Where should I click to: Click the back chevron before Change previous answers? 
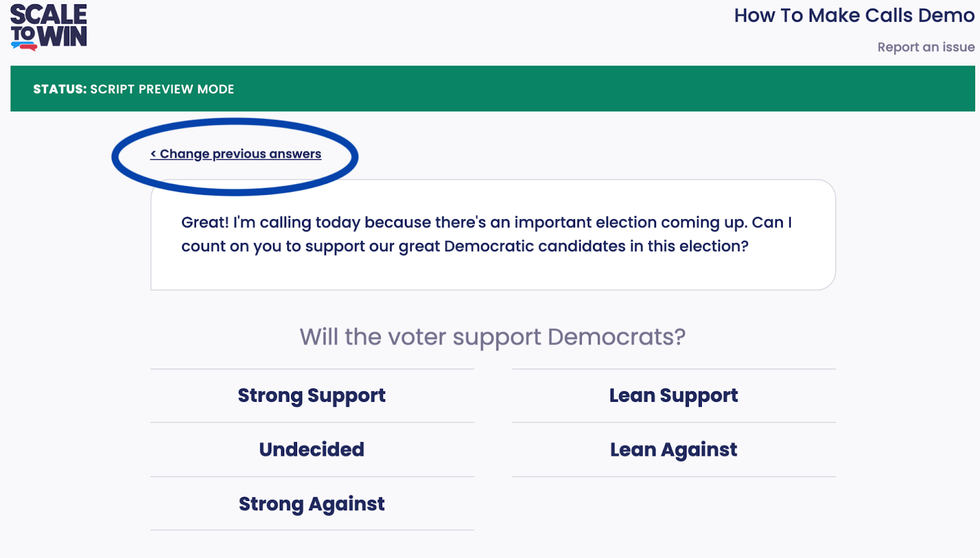coord(154,154)
